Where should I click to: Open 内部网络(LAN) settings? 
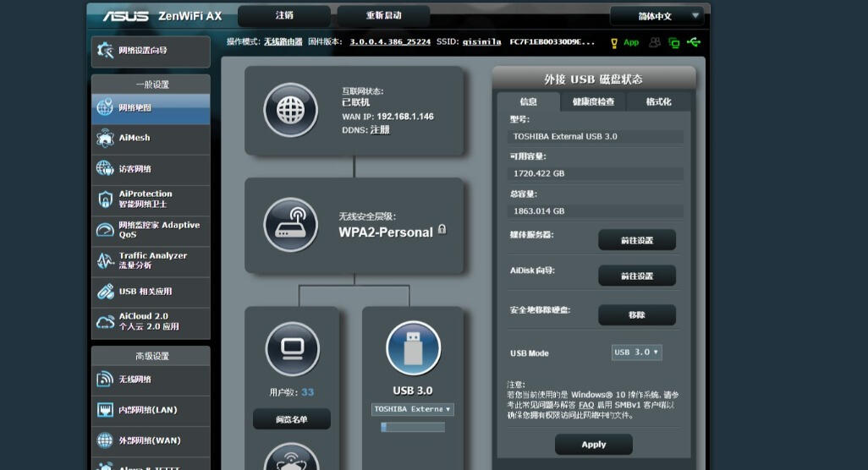click(151, 410)
